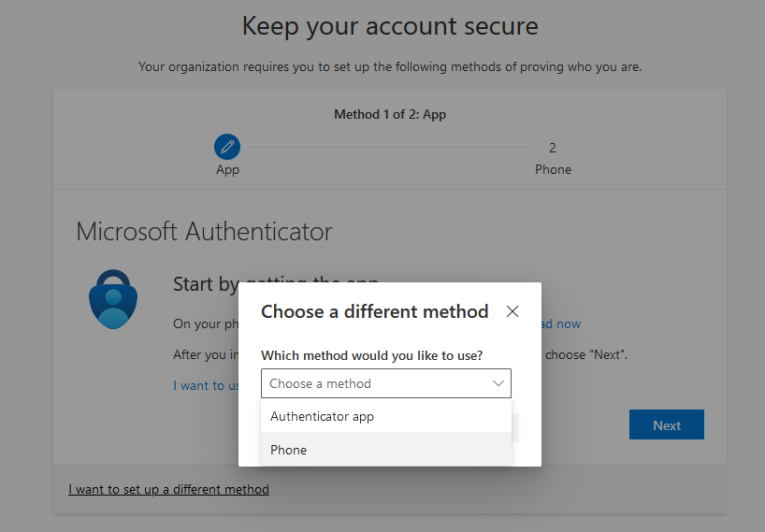Viewport: 765px width, 532px height.
Task: Click the dropdown chevron arrow
Action: (x=498, y=383)
